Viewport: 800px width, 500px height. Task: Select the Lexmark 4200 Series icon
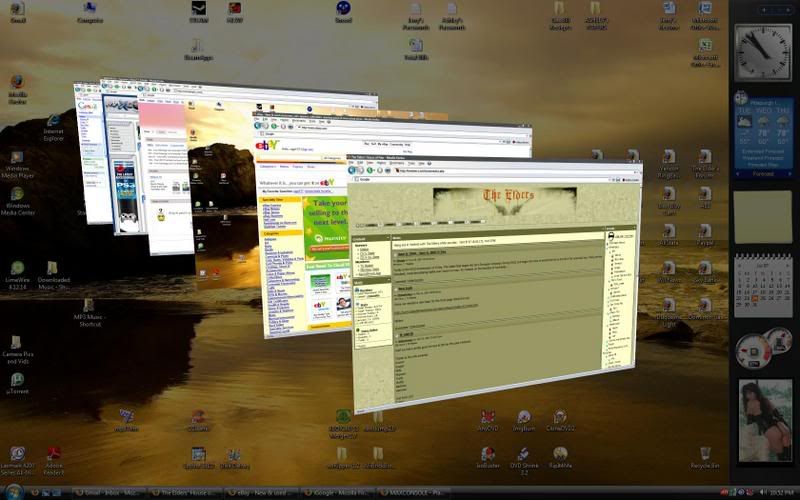pos(17,461)
